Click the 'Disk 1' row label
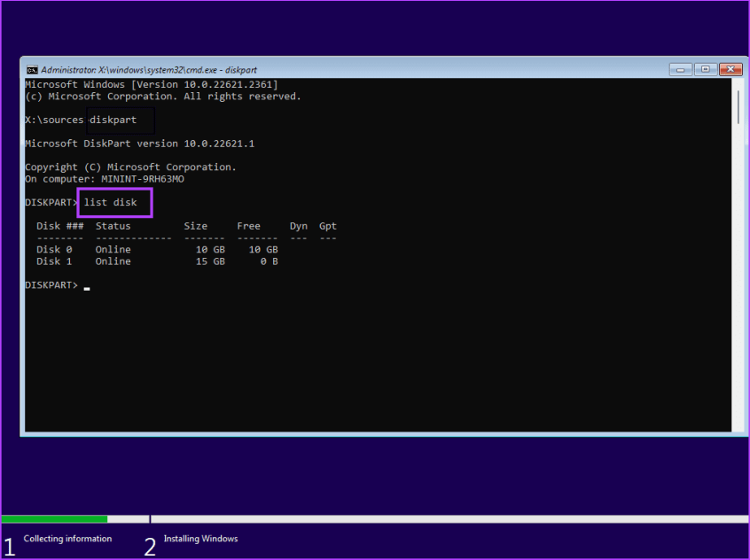 click(x=54, y=261)
